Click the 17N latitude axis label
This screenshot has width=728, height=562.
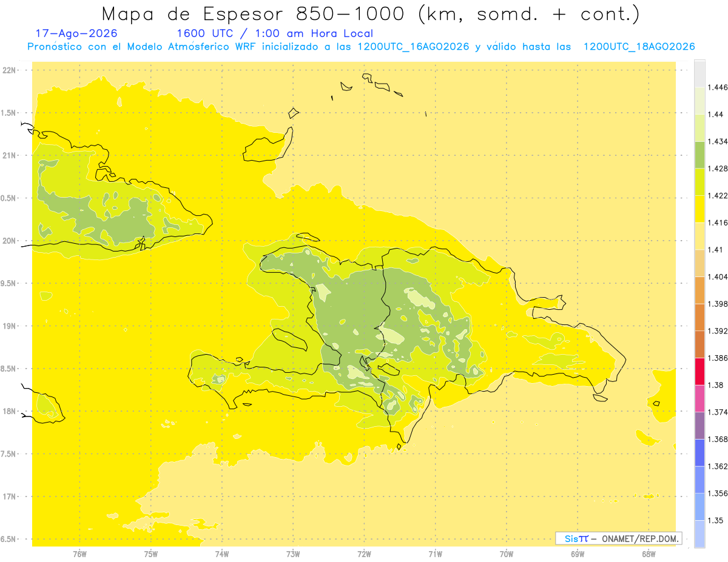pos(8,497)
